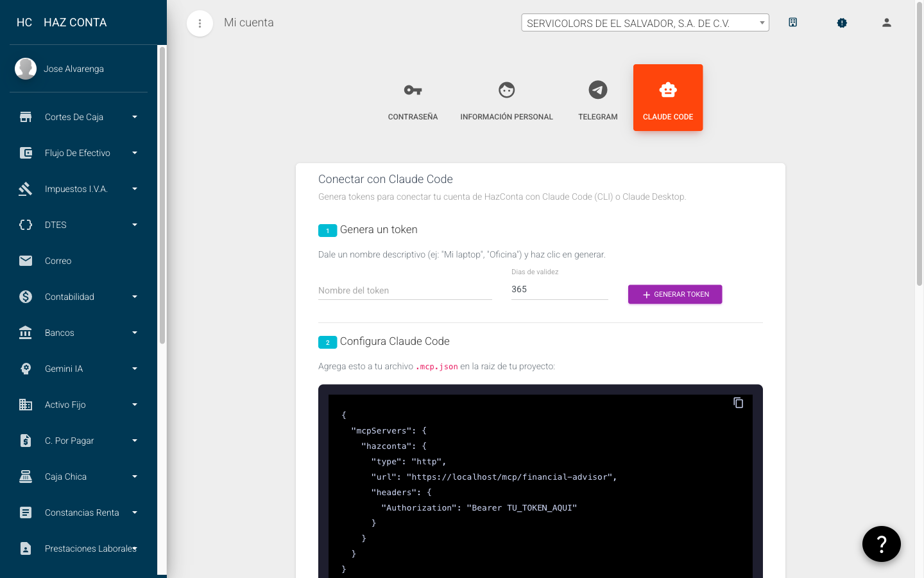Click the Contraseña key icon
This screenshot has height=578, width=924.
point(413,90)
